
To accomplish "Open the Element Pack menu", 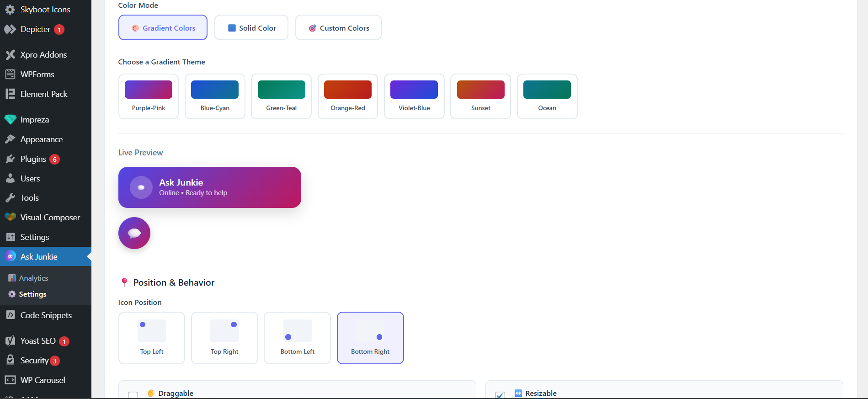I will (46, 94).
